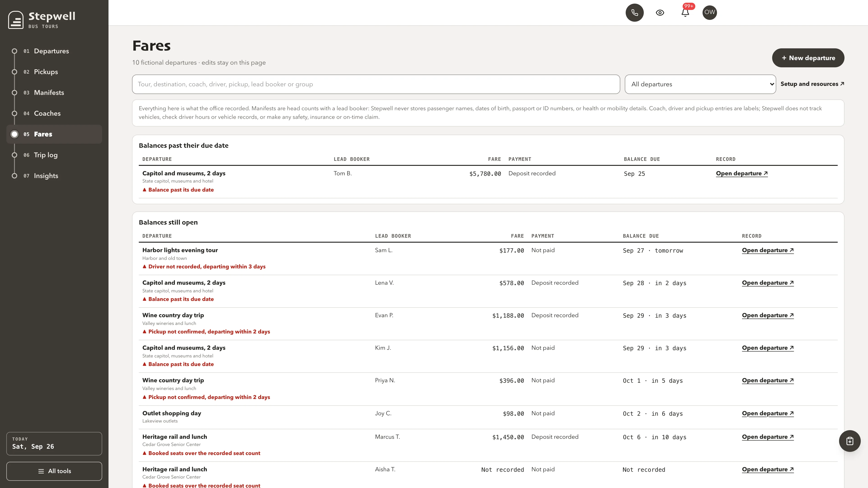Expand the All departures filter dropdown
The height and width of the screenshot is (488, 868).
click(x=700, y=84)
